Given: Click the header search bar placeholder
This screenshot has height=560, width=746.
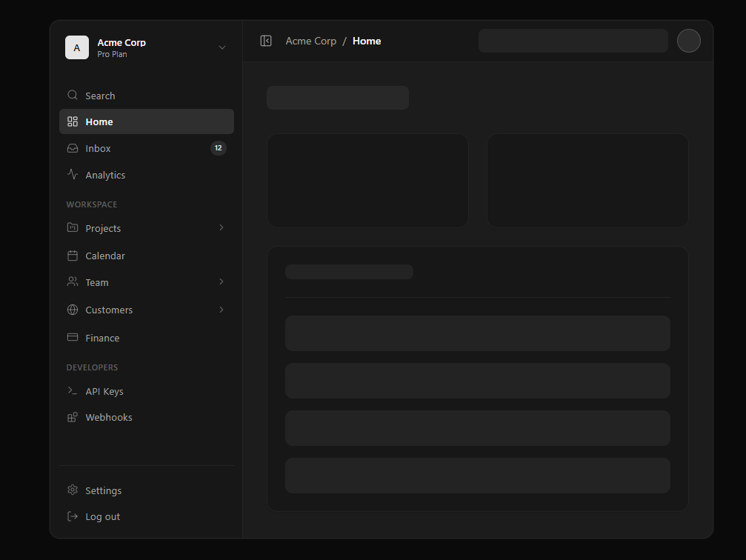Looking at the screenshot, I should point(573,41).
